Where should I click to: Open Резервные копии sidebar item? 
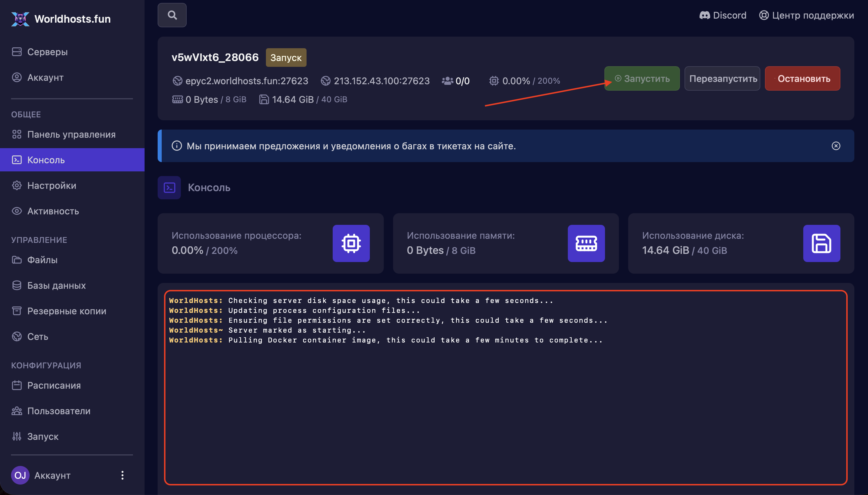(66, 311)
